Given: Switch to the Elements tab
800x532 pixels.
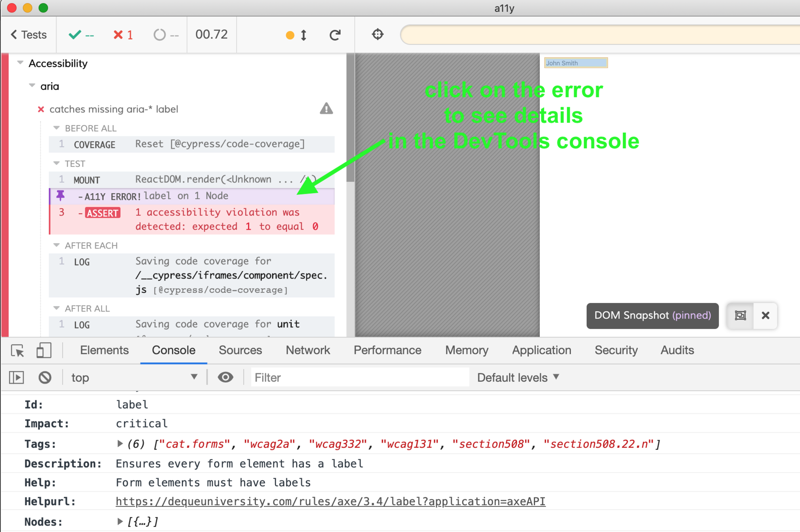Looking at the screenshot, I should (104, 350).
